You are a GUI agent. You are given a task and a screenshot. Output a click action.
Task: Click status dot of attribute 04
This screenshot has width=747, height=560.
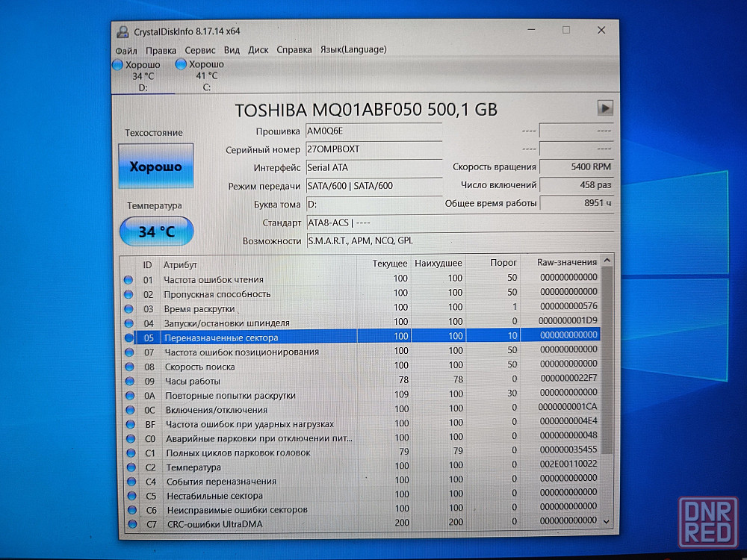128,323
